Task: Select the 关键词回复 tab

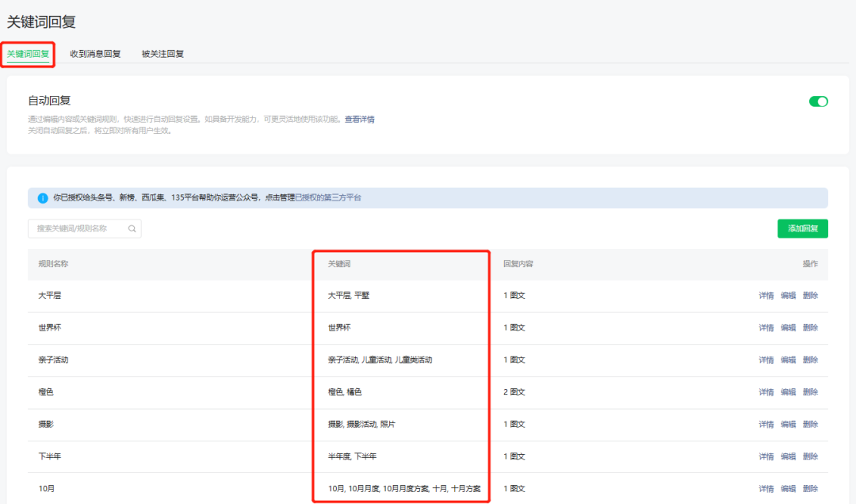Action: tap(28, 54)
